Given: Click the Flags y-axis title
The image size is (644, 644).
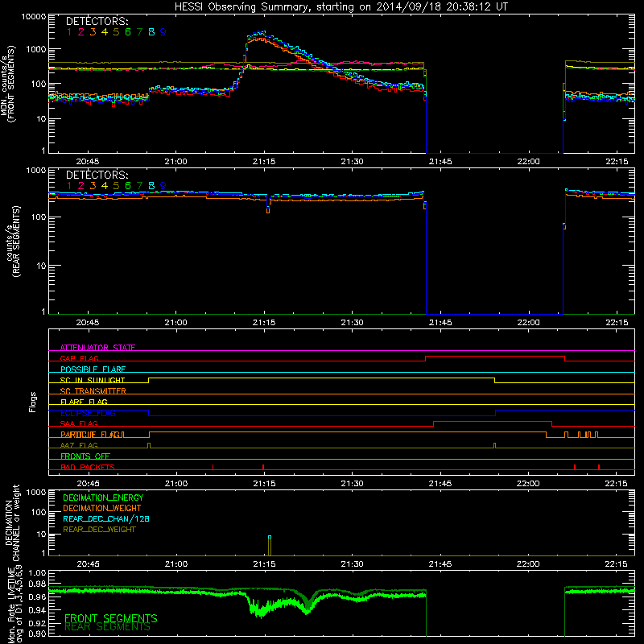Looking at the screenshot, I should click(33, 402).
